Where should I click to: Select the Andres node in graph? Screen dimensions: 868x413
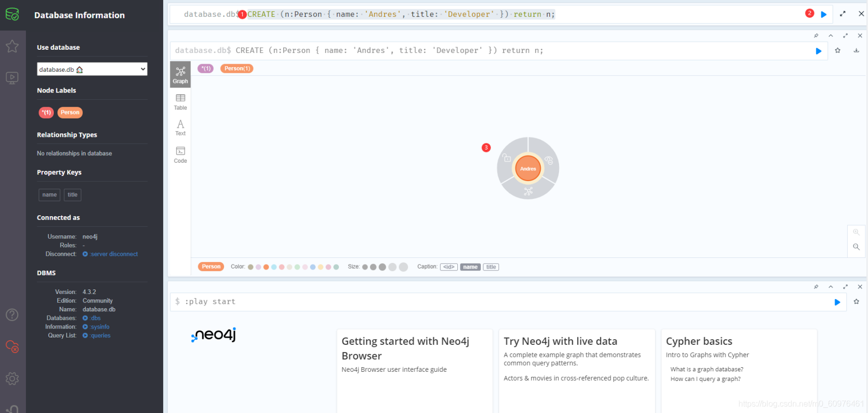(x=528, y=168)
